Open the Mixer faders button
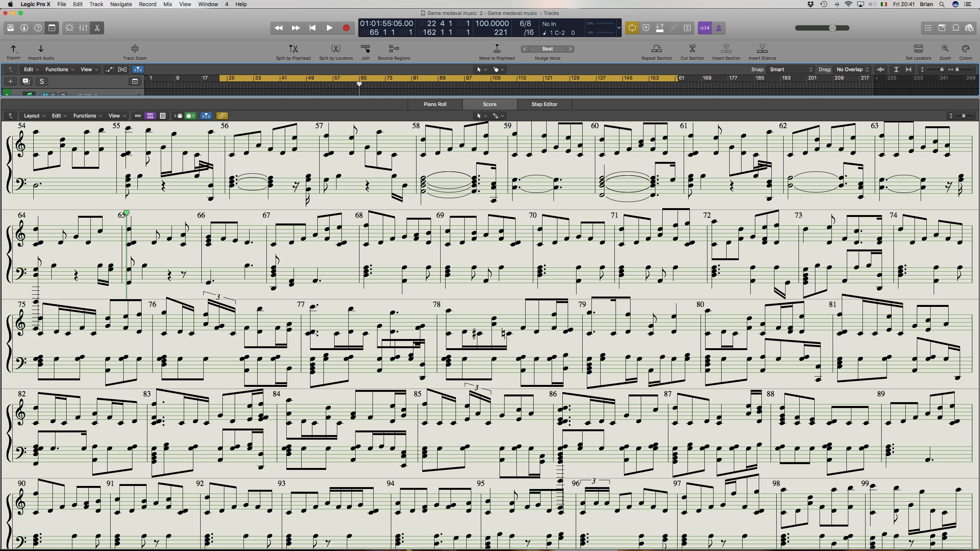The height and width of the screenshot is (551, 980). click(83, 28)
